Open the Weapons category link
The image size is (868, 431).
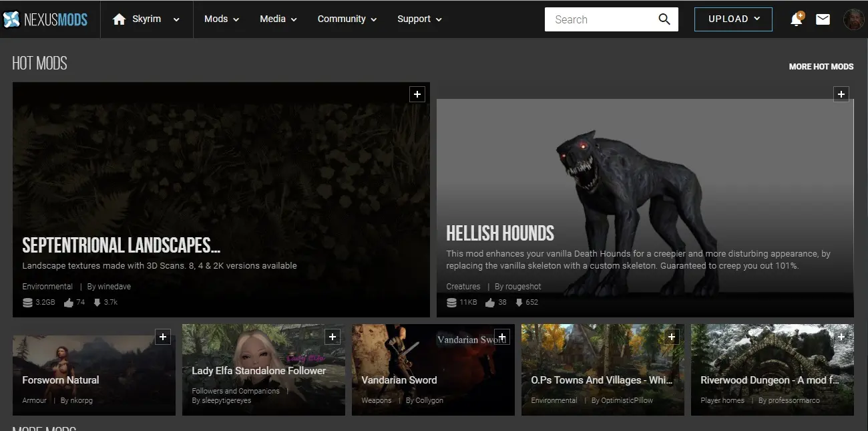click(x=376, y=400)
